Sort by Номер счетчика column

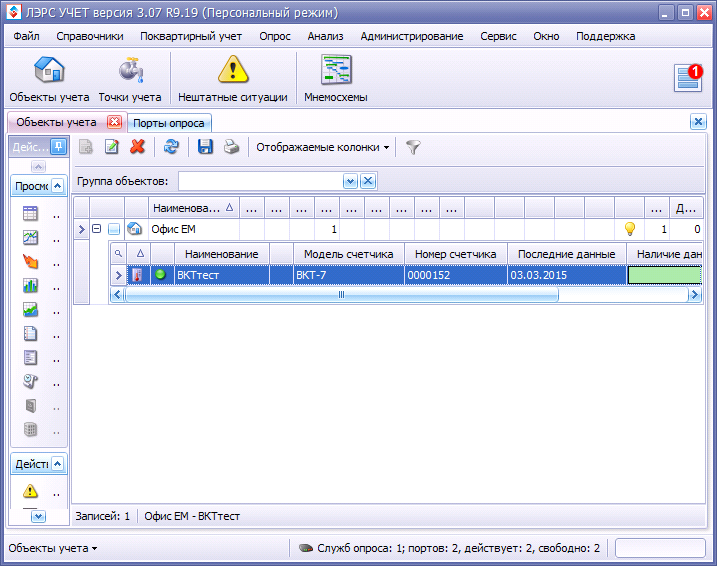(455, 254)
